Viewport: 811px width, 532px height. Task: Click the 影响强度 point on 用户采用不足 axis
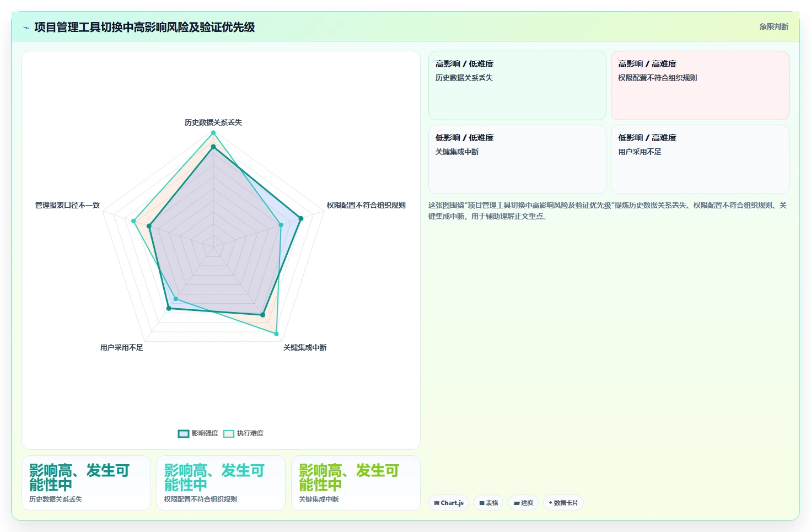coord(169,309)
